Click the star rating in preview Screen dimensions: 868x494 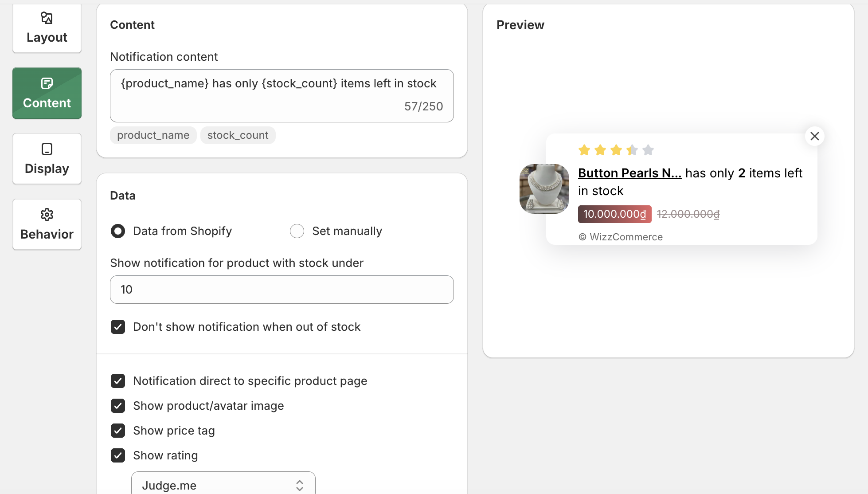point(616,150)
